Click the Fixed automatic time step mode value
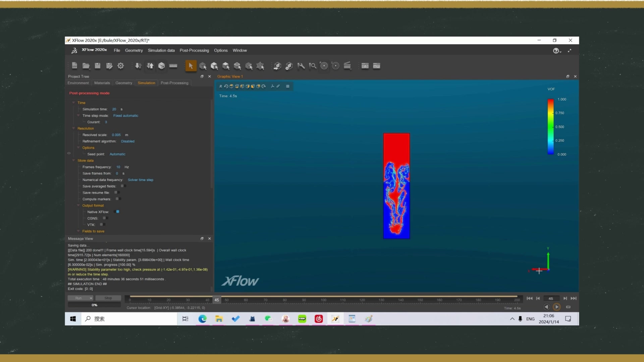Viewport: 644px width, 362px height. [125, 116]
